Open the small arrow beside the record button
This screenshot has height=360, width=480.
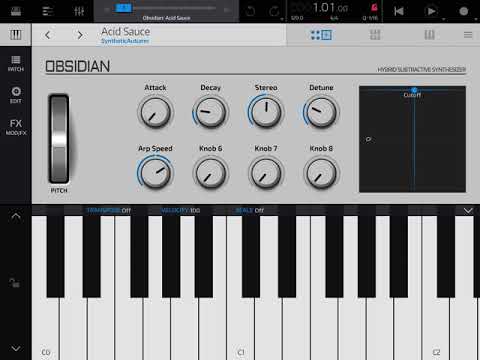[x=476, y=19]
